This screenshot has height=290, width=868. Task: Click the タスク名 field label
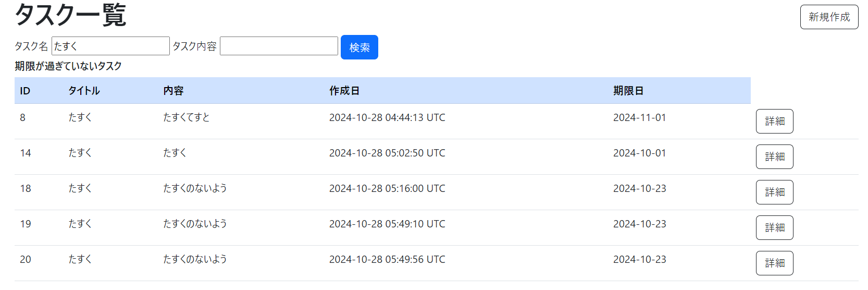click(x=31, y=46)
